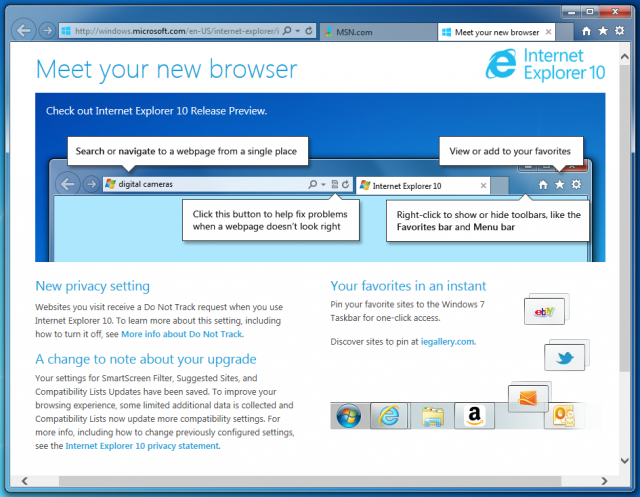
Task: Open a new tab with blank tab button
Action: pos(564,32)
